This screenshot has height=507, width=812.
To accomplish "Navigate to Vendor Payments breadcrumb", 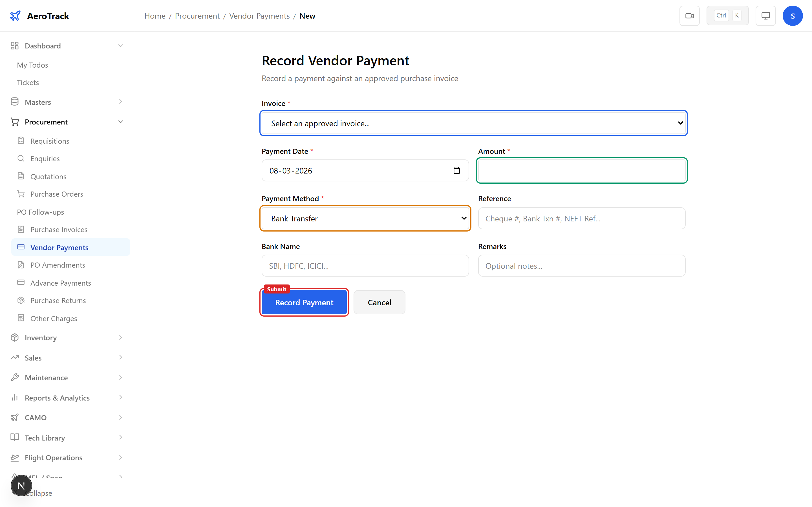I will click(259, 16).
